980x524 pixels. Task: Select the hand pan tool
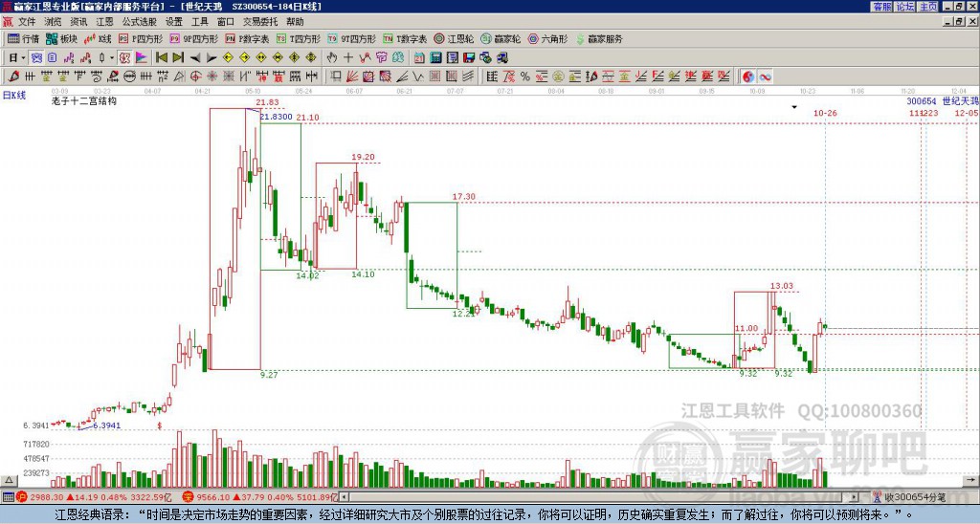pos(332,58)
